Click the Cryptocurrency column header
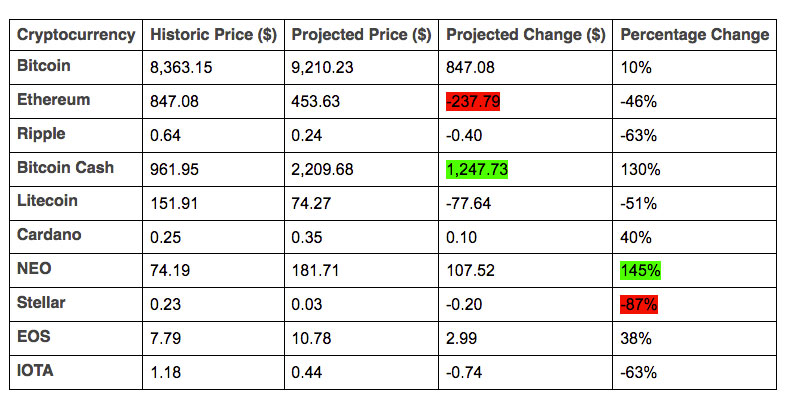Image resolution: width=789 pixels, height=400 pixels. [76, 35]
